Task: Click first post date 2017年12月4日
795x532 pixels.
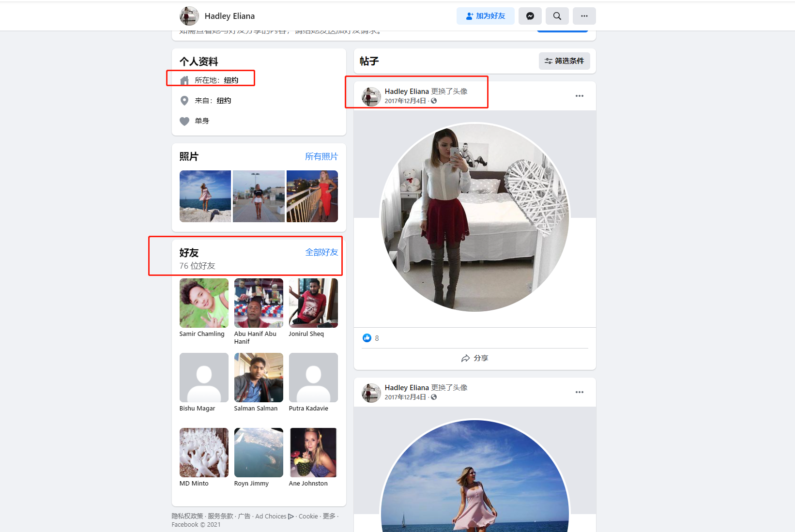Action: (405, 101)
